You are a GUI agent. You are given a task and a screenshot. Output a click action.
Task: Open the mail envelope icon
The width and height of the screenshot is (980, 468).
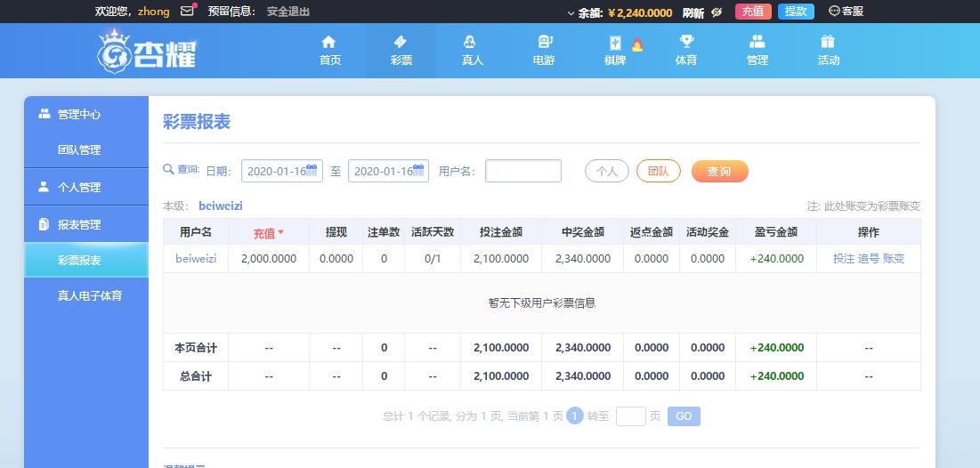pyautogui.click(x=187, y=12)
